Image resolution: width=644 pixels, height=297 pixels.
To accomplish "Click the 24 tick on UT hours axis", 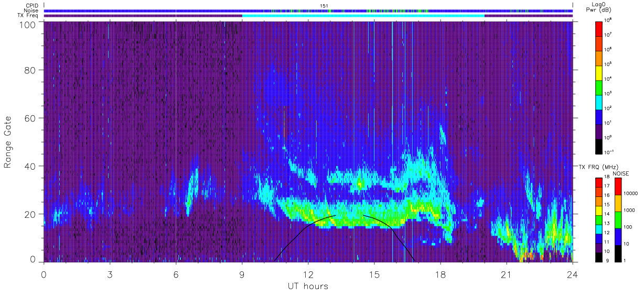I will coord(572,274).
